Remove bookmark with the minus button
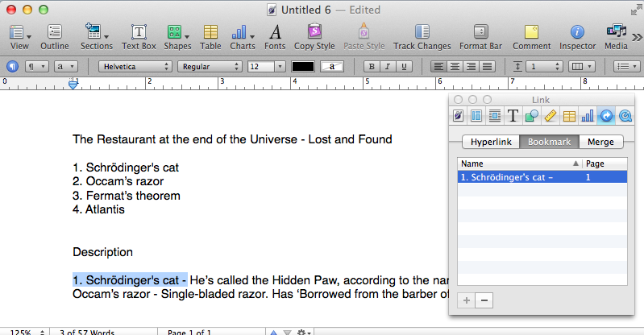Screen dimensions: 644x335 (484, 300)
